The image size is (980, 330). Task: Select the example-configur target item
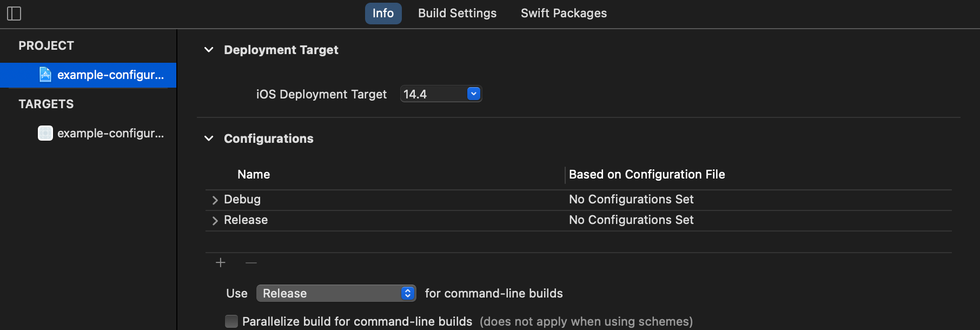pos(110,133)
